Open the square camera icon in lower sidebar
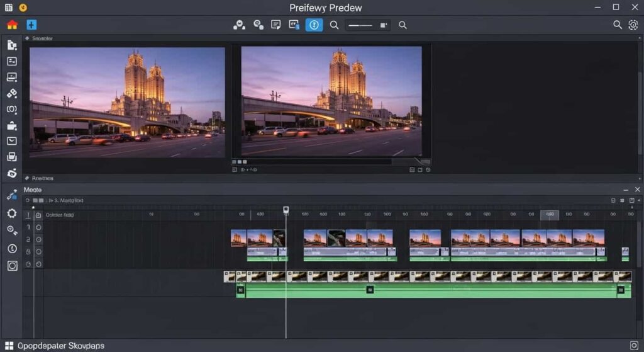This screenshot has width=644, height=352. click(13, 266)
